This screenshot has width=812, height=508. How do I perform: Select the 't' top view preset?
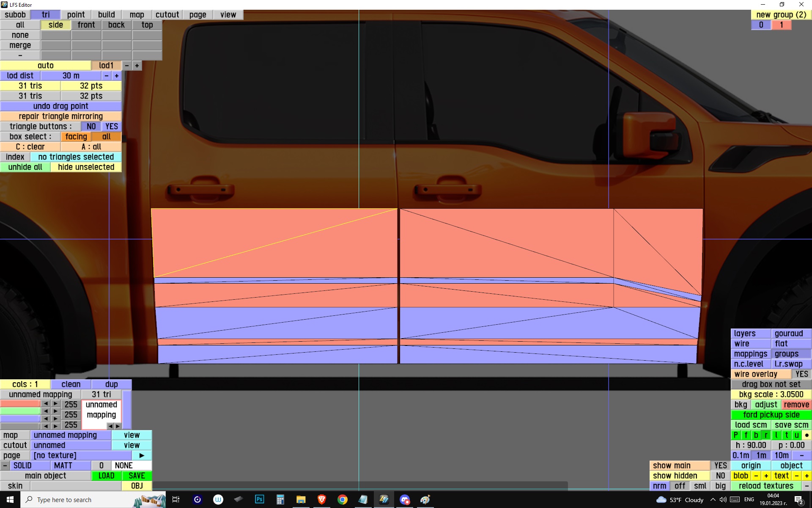pyautogui.click(x=786, y=435)
